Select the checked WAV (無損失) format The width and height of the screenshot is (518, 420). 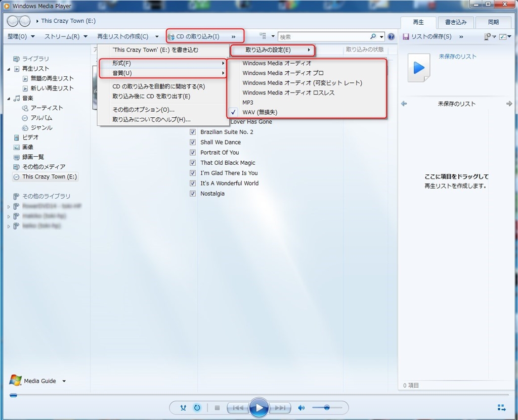(307, 112)
